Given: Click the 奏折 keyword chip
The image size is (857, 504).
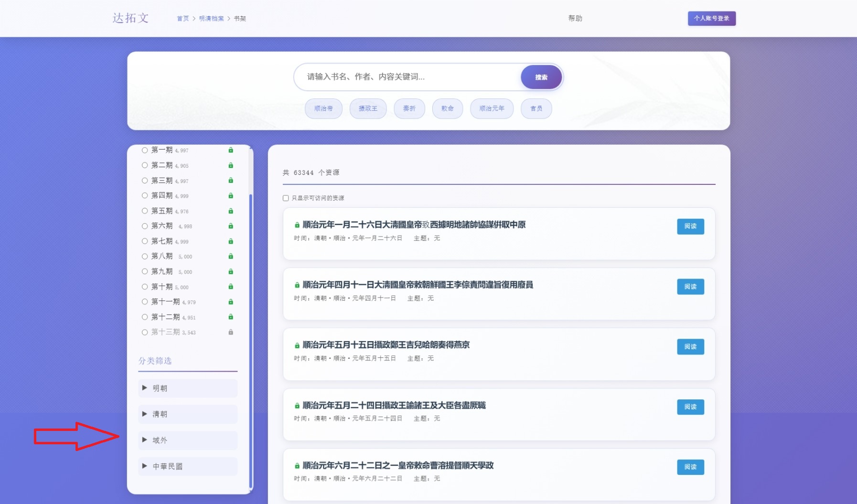Looking at the screenshot, I should pyautogui.click(x=409, y=108).
